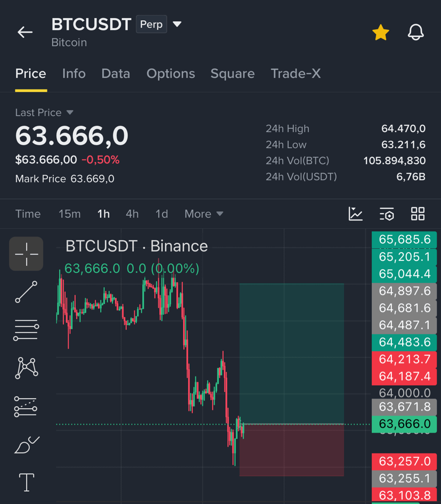The width and height of the screenshot is (441, 504).
Task: Click the 24h Vol(USDT) value 6,76B
Action: (411, 177)
